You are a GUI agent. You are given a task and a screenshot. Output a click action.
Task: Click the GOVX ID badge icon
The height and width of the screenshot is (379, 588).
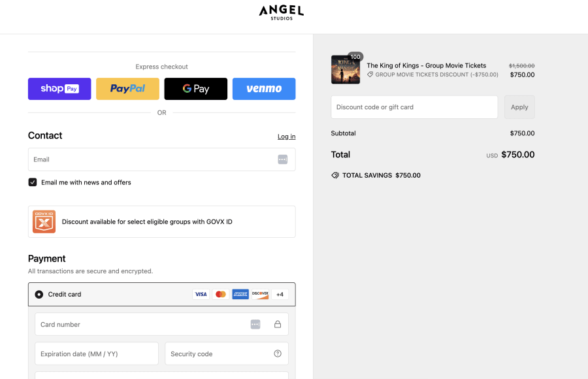(x=43, y=222)
